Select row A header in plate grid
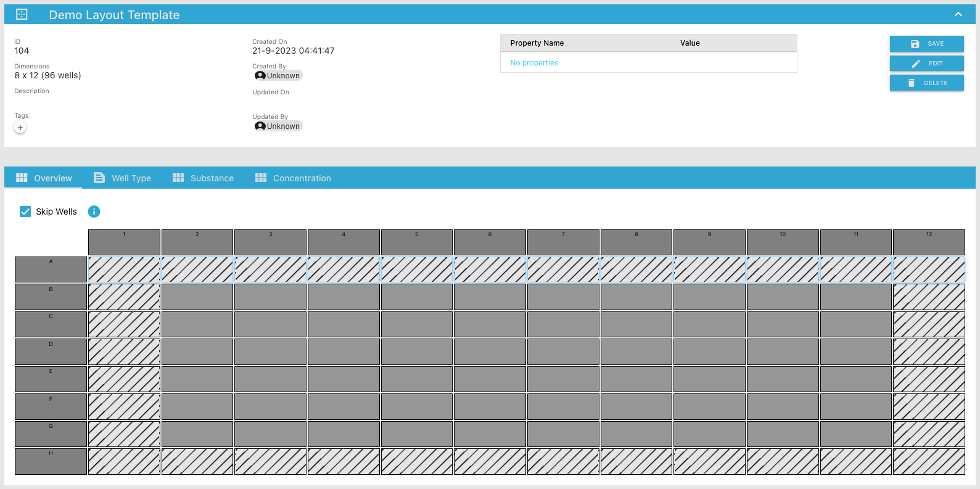The image size is (980, 489). pos(51,269)
